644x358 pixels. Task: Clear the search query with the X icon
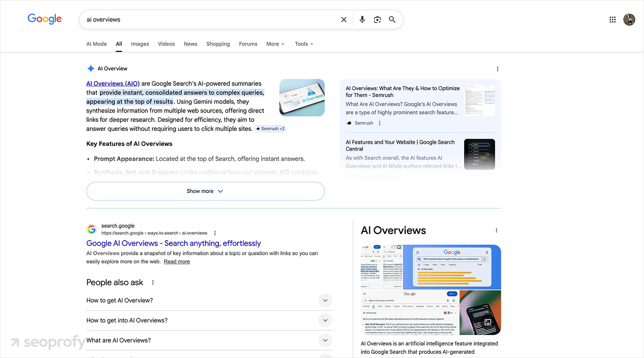344,19
